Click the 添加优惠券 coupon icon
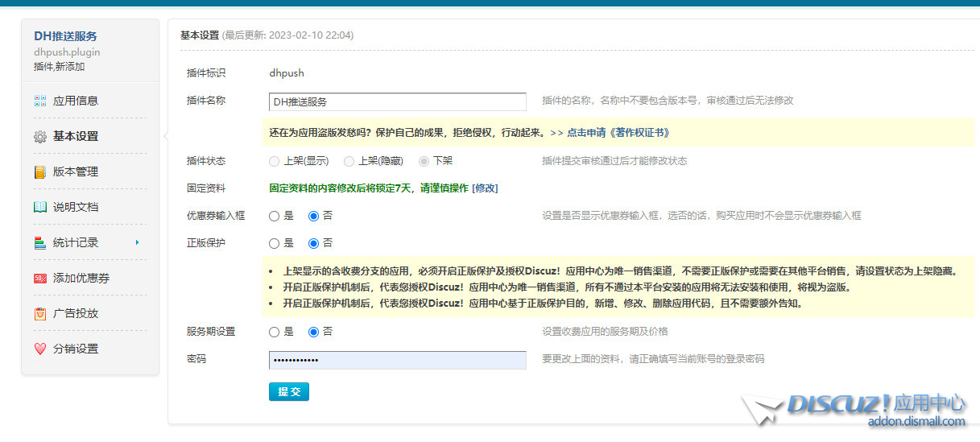This screenshot has width=980, height=442. [x=40, y=279]
